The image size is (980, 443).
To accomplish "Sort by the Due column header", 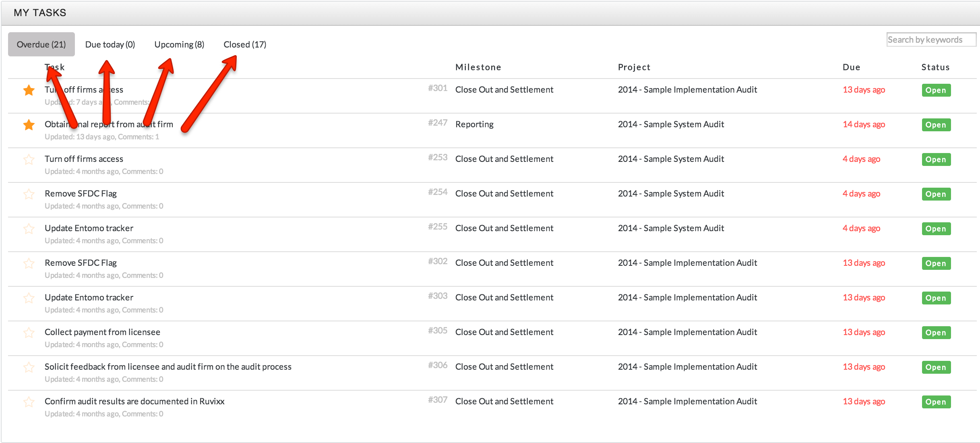I will point(851,67).
